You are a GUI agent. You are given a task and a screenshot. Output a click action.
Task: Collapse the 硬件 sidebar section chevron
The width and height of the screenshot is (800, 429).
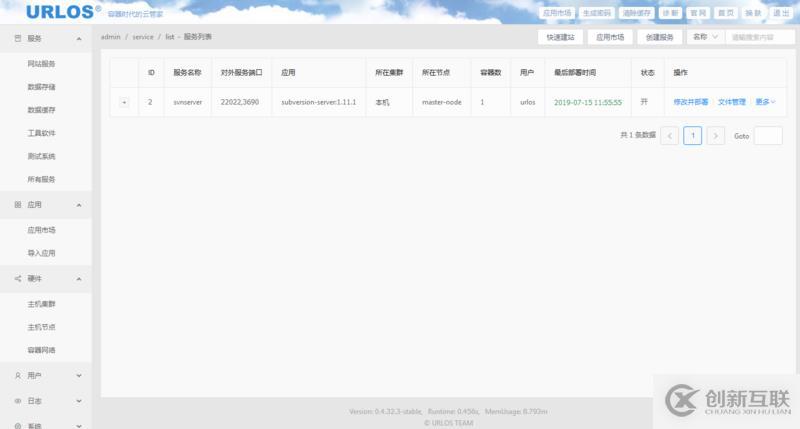point(79,278)
